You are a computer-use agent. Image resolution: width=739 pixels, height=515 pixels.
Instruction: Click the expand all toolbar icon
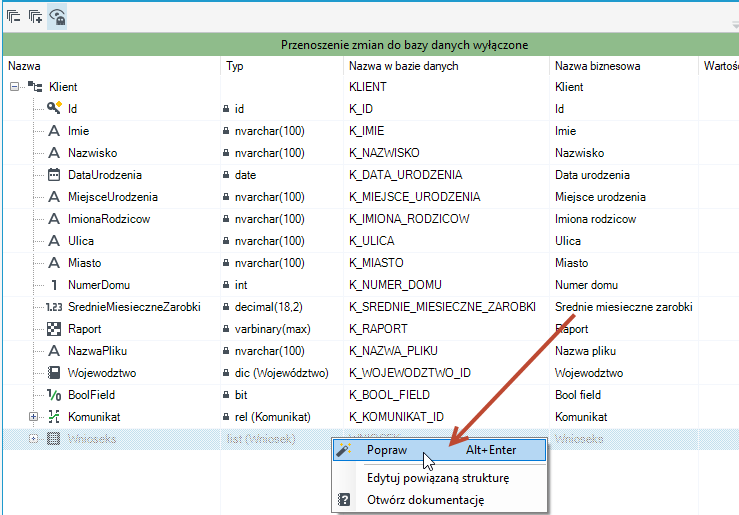(35, 16)
